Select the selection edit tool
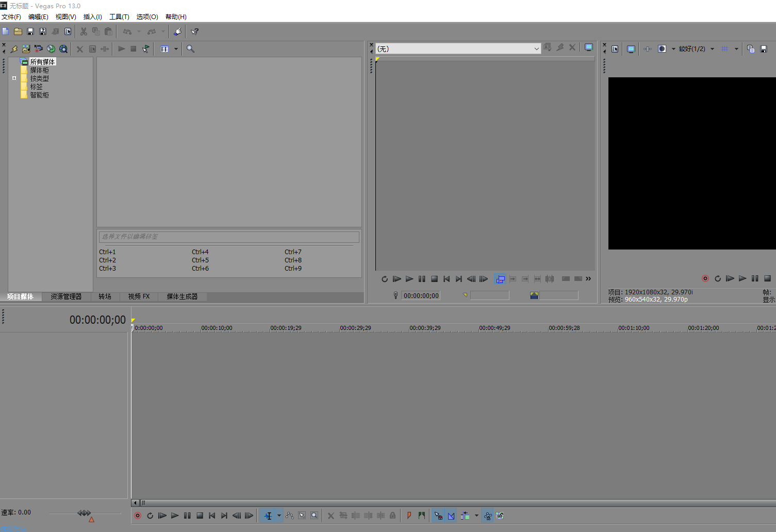Screen dimensions: 776x532 302,516
